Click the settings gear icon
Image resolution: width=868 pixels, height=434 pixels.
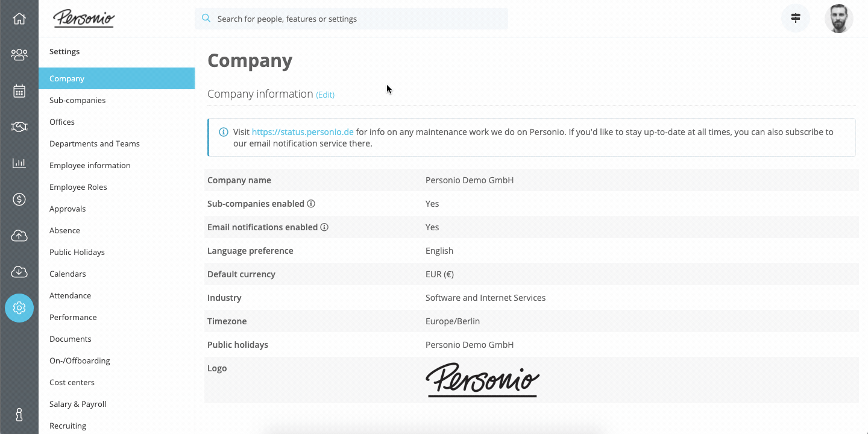click(x=19, y=308)
